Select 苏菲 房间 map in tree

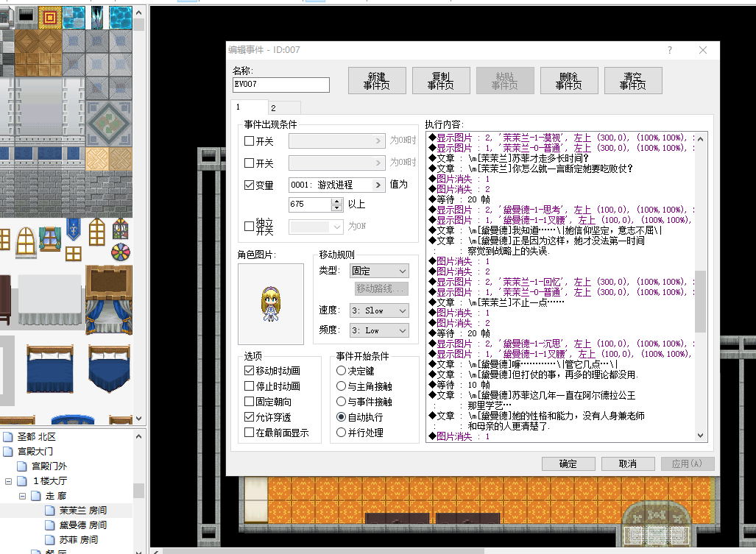pos(78,539)
